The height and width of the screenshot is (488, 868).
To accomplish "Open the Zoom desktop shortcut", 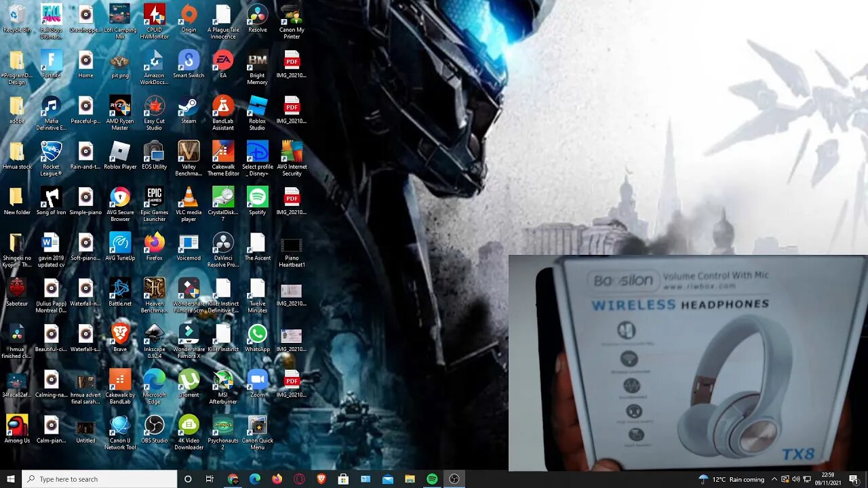I will click(257, 383).
